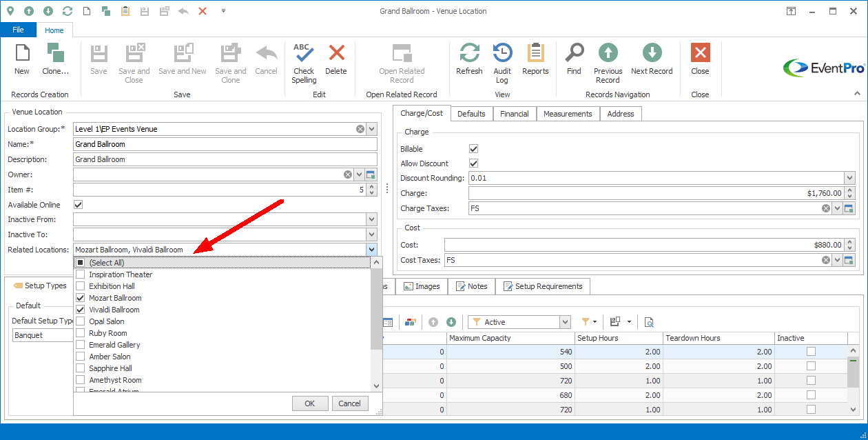Click the clipboard icon in quick access toolbar
Image resolution: width=868 pixels, height=440 pixels.
tap(125, 11)
